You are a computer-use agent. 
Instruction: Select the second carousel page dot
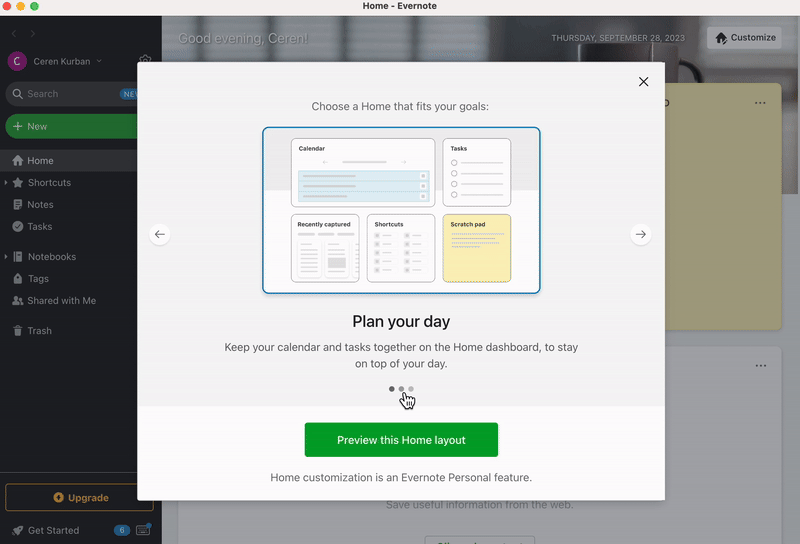pos(401,389)
